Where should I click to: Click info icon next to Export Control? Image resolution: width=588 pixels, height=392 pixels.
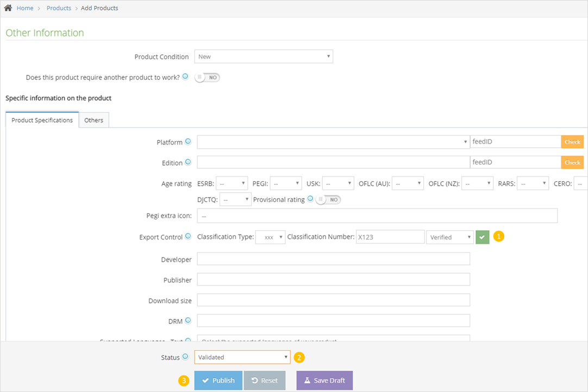[188, 237]
